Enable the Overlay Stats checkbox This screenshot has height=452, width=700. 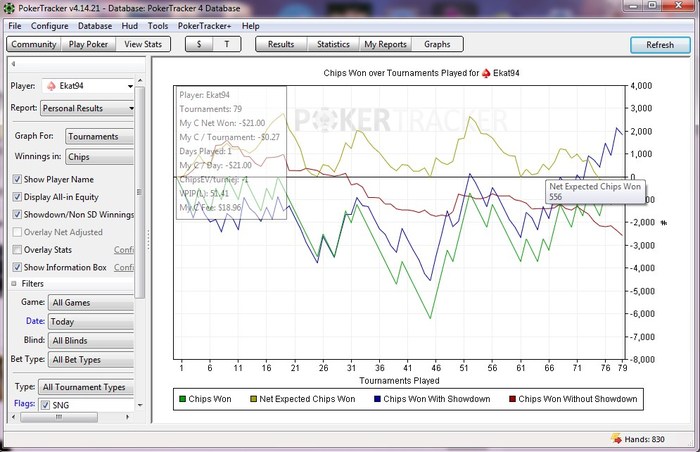[x=17, y=250]
